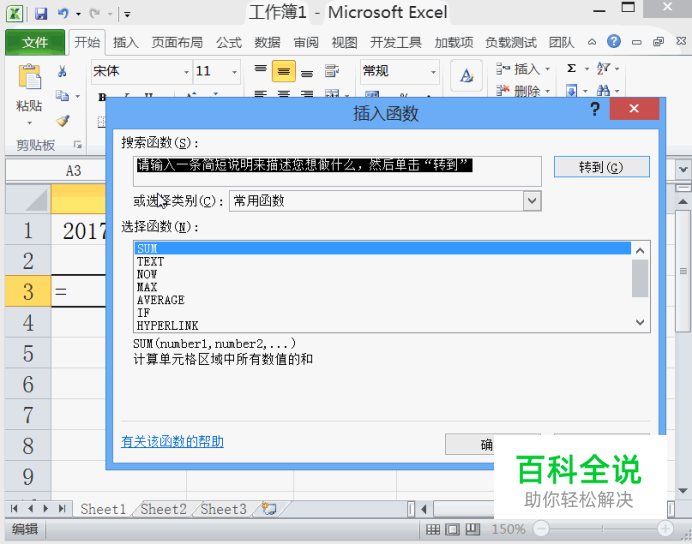Image resolution: width=692 pixels, height=544 pixels.
Task: Click the Paste clipboard icon
Action: click(29, 77)
